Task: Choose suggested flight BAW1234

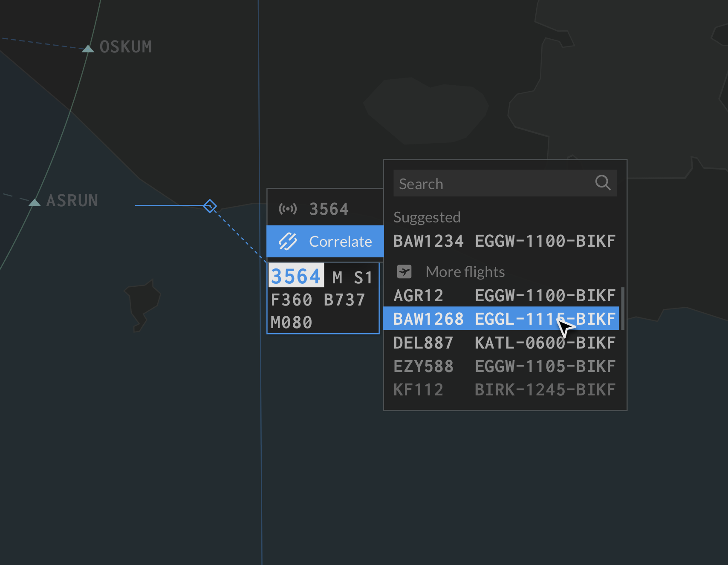Action: pyautogui.click(x=504, y=241)
